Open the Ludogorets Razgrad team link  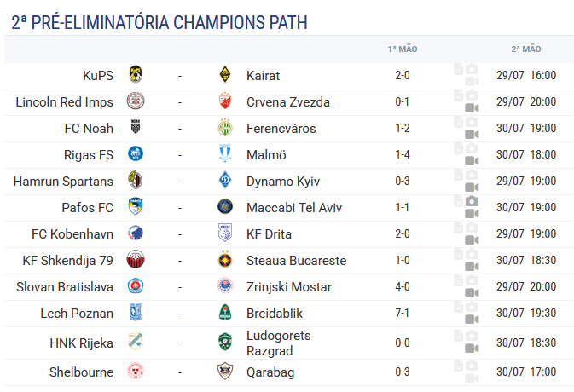click(x=279, y=343)
